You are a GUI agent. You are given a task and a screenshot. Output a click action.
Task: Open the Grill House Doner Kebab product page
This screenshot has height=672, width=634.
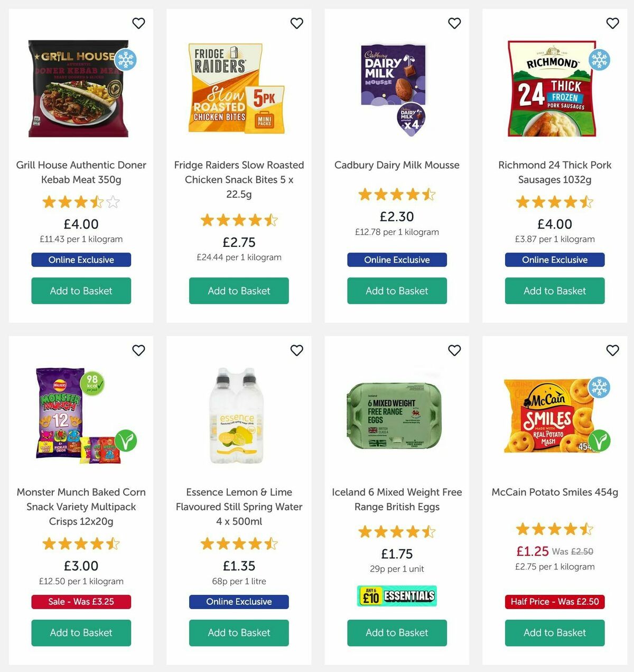pyautogui.click(x=80, y=172)
